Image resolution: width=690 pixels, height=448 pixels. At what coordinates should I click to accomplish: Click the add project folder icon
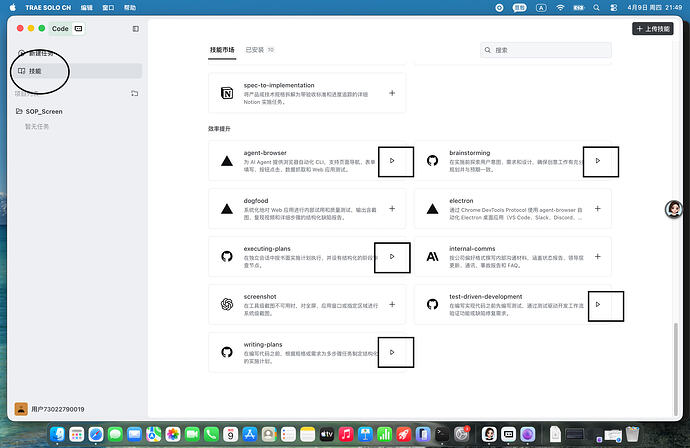coord(135,93)
